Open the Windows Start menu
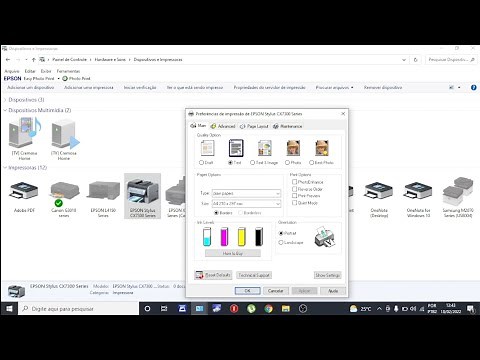Screen dimensions: 480x360 9,309
